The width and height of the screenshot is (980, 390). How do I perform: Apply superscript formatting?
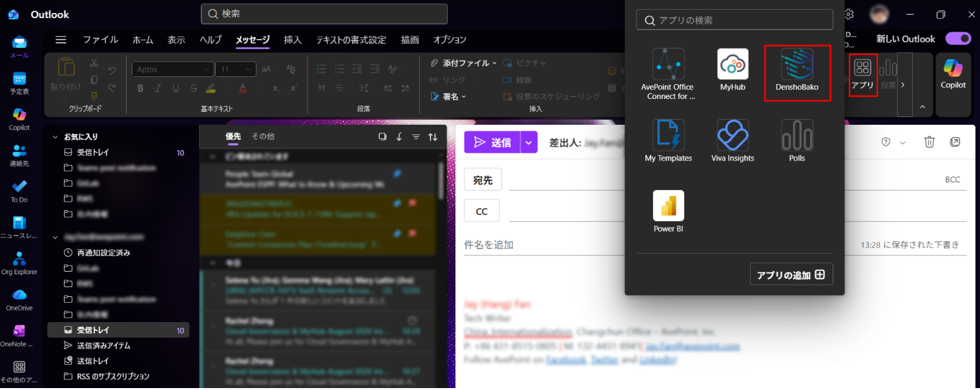(x=294, y=88)
